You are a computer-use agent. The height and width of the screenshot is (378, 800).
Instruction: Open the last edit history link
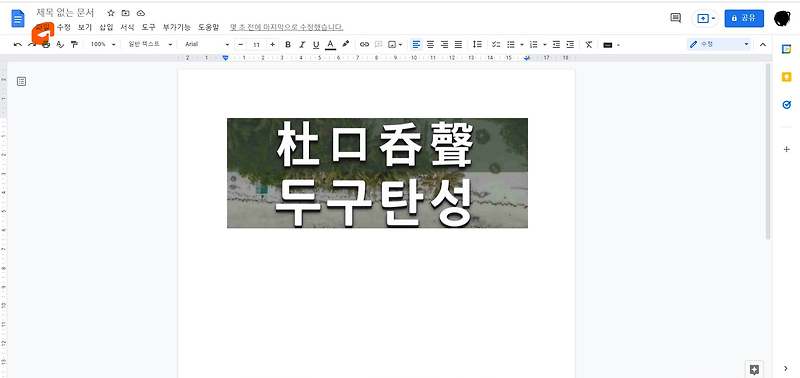tap(286, 27)
